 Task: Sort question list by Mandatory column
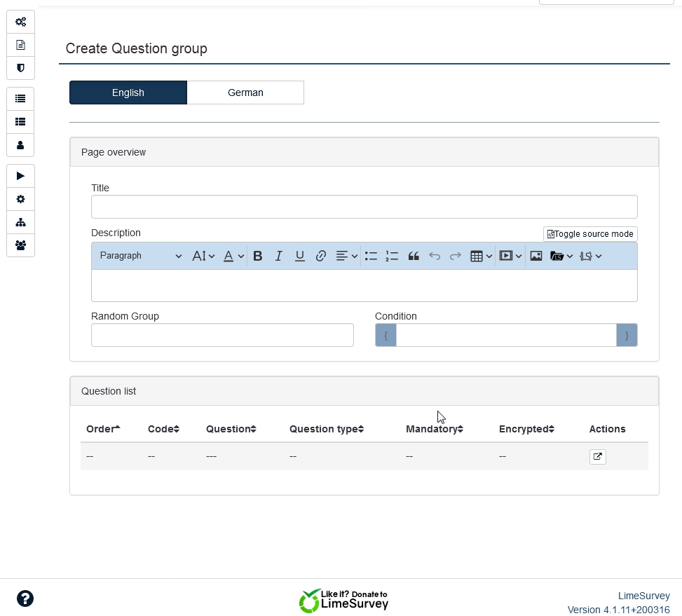tap(434, 429)
